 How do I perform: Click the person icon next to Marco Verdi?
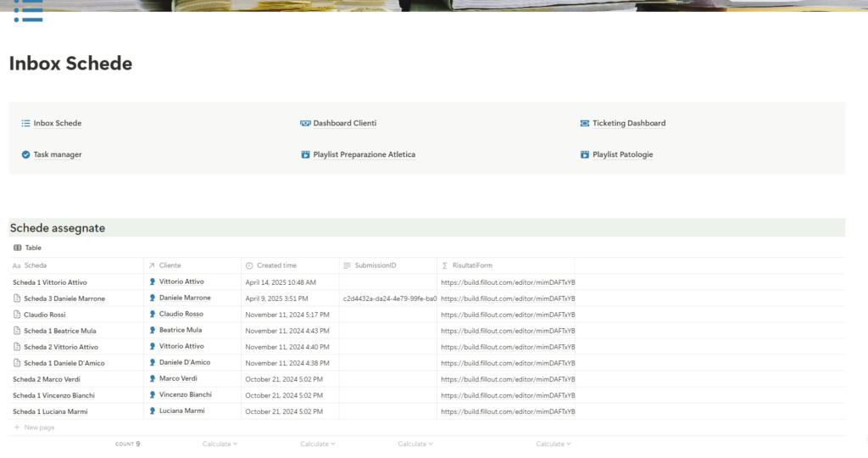click(x=153, y=378)
